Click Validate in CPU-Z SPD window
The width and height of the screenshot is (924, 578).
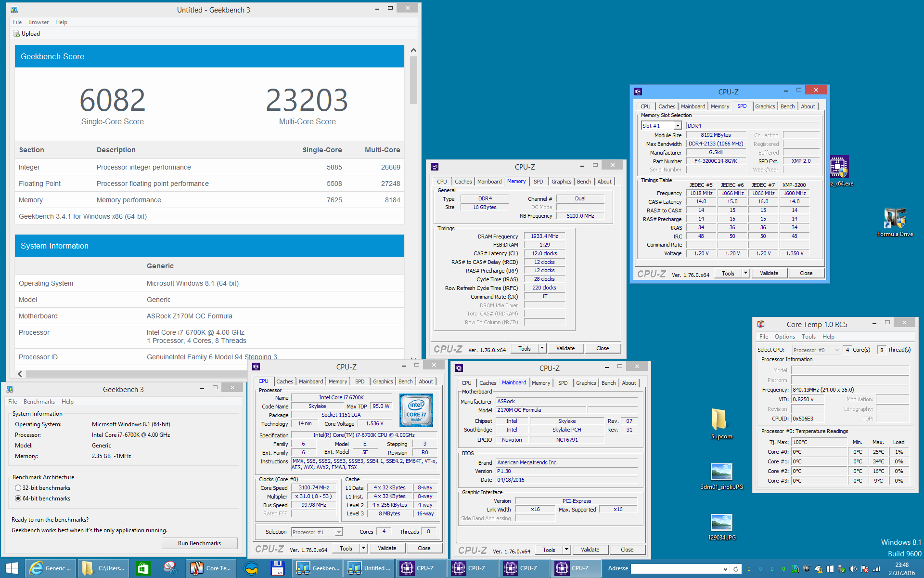769,273
